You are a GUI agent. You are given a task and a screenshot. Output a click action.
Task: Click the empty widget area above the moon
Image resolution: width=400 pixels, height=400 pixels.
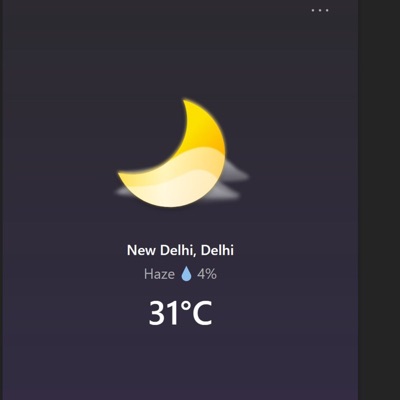pos(180,53)
